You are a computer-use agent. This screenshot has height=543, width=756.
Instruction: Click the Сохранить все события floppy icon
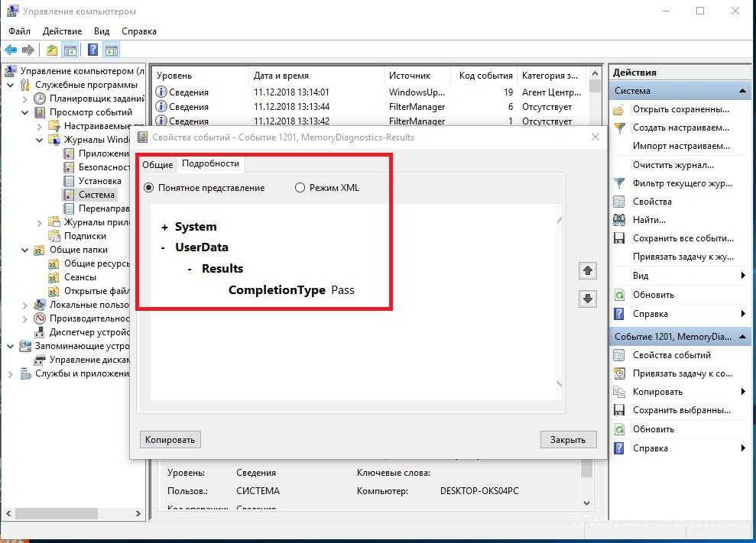coord(619,238)
